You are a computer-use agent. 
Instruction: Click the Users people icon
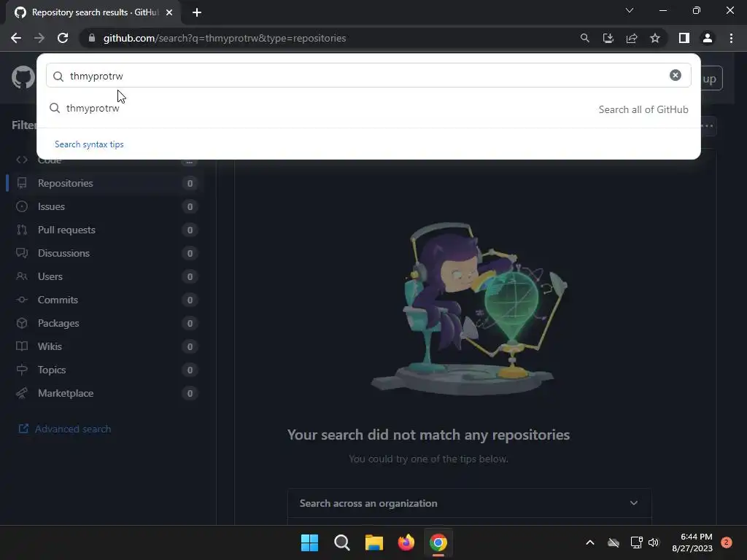click(x=22, y=276)
